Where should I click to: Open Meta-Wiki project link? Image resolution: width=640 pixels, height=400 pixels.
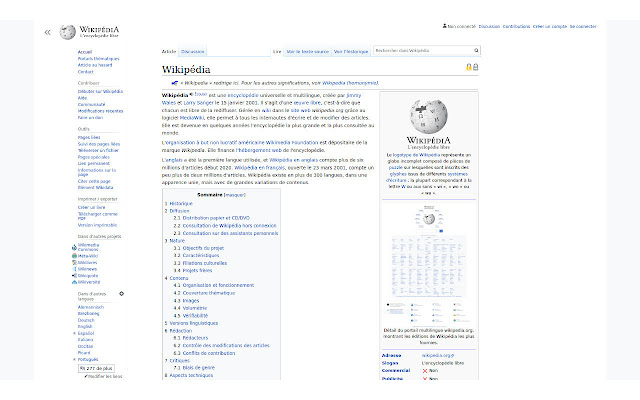(x=88, y=256)
